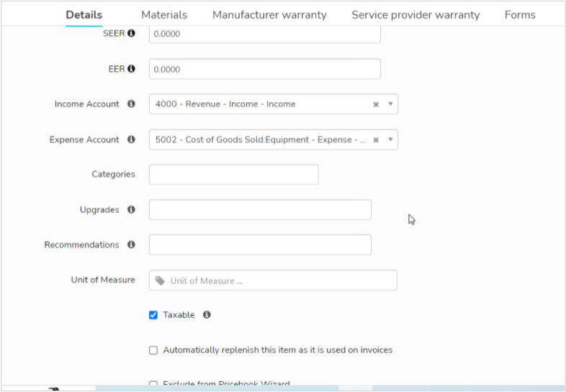Open the Manufacturer warranty tab
This screenshot has height=392, width=566.
point(269,15)
